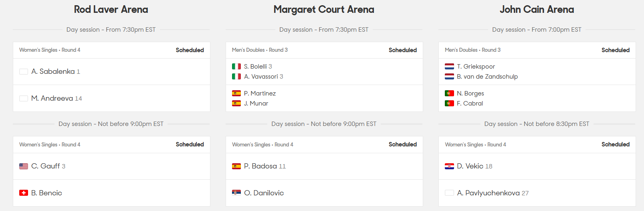Click the Italian flag next to S. Bolelli
Image resolution: width=644 pixels, height=211 pixels.
coord(236,67)
